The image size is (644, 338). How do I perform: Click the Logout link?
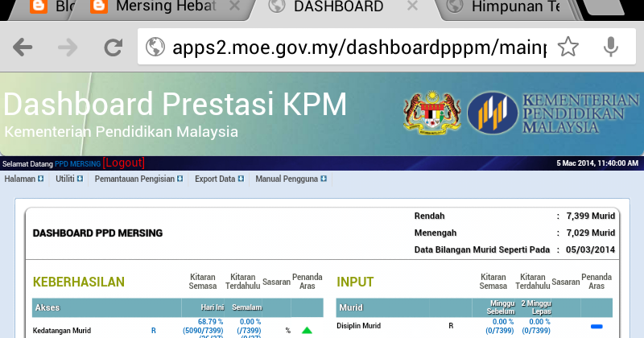click(124, 163)
